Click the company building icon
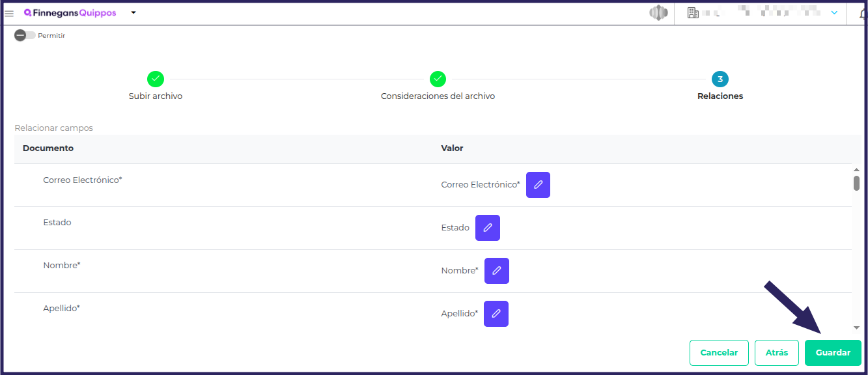This screenshot has height=375, width=868. tap(693, 13)
